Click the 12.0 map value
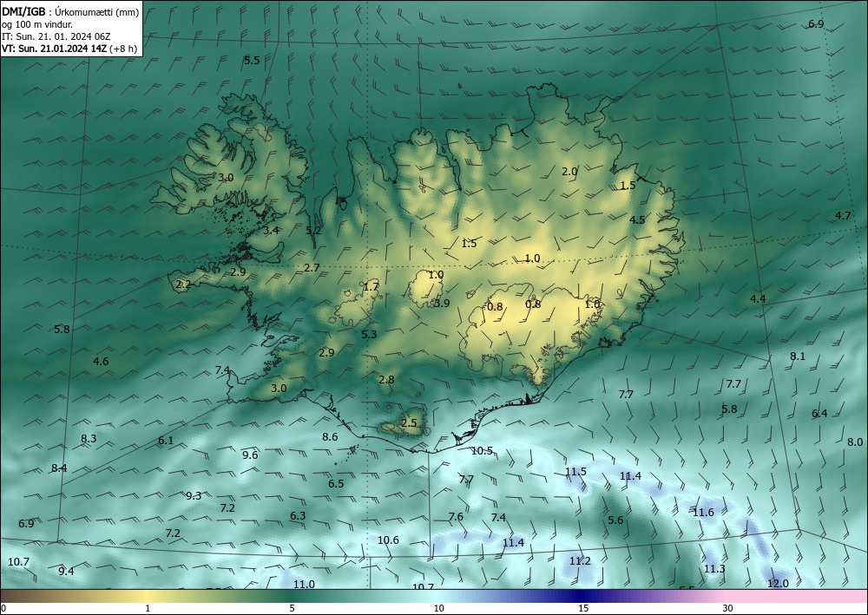This screenshot has width=868, height=615. (x=778, y=584)
